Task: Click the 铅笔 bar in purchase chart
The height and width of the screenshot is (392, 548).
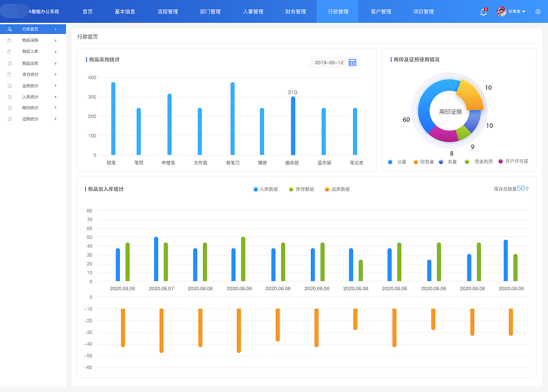Action: coord(113,119)
